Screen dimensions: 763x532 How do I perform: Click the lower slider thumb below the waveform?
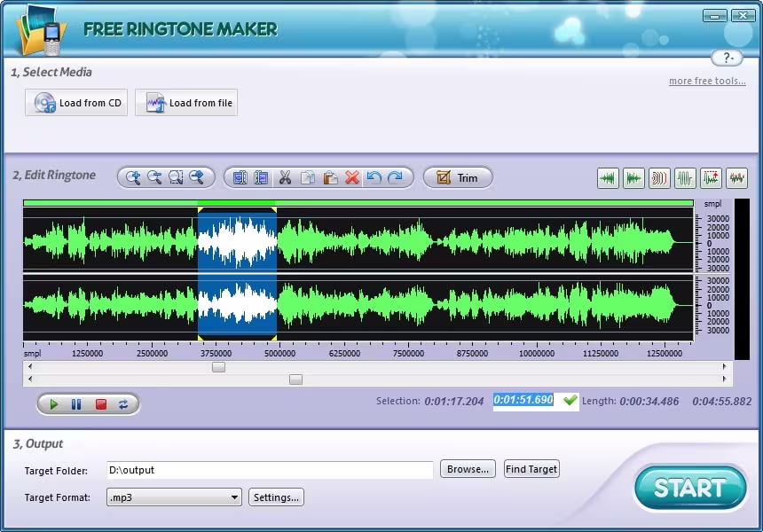pos(295,379)
